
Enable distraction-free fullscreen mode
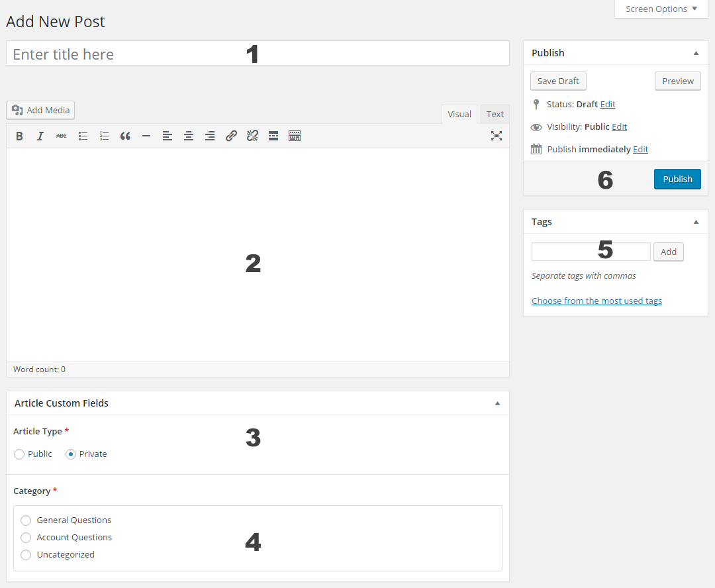[x=497, y=136]
